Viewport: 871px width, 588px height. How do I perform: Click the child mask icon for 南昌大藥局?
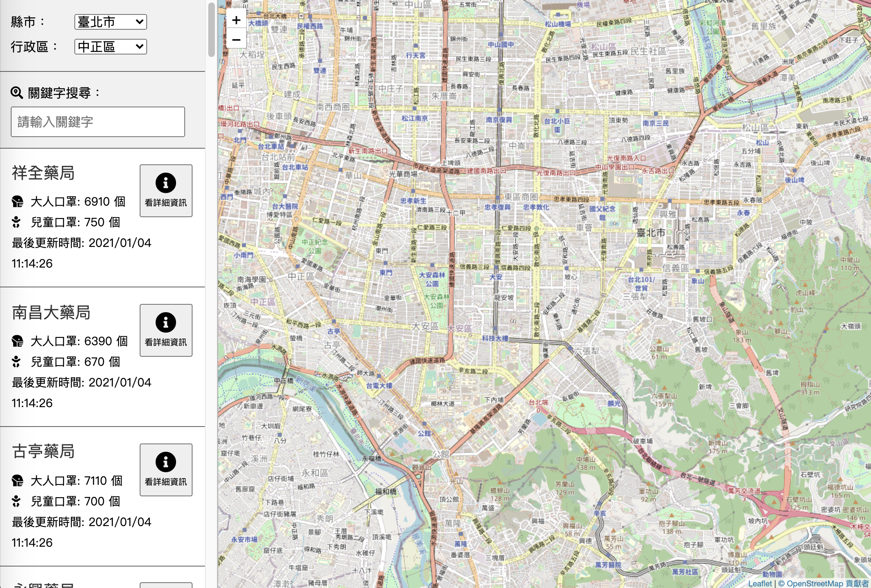click(16, 362)
